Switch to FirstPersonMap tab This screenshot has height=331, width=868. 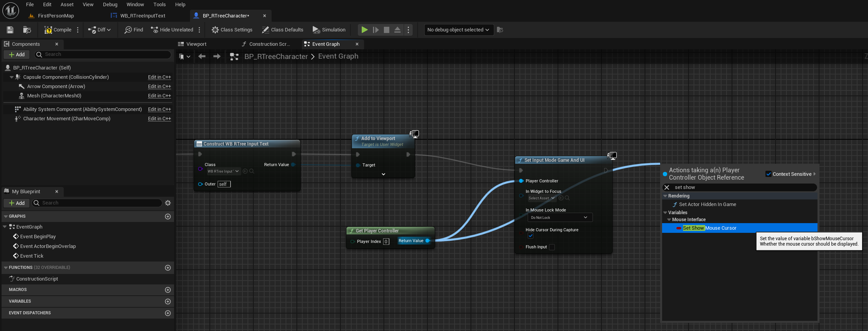click(x=56, y=16)
